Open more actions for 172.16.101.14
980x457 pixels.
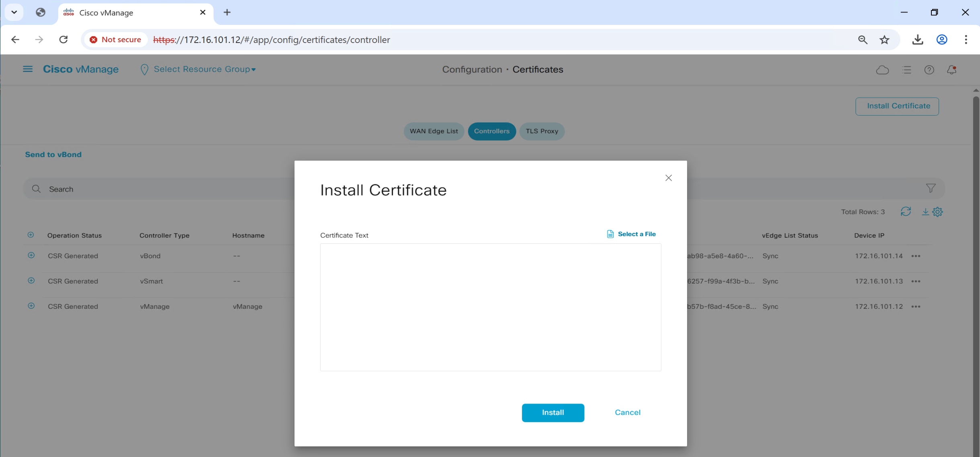pos(916,256)
